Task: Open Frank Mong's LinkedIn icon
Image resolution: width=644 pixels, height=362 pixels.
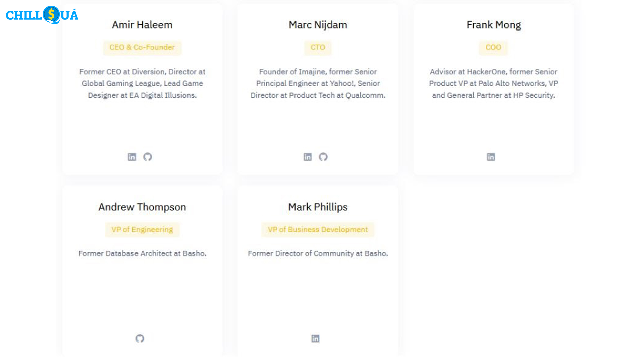Action: click(491, 157)
